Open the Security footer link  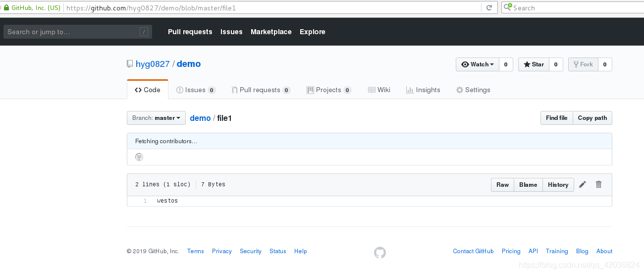tap(251, 251)
